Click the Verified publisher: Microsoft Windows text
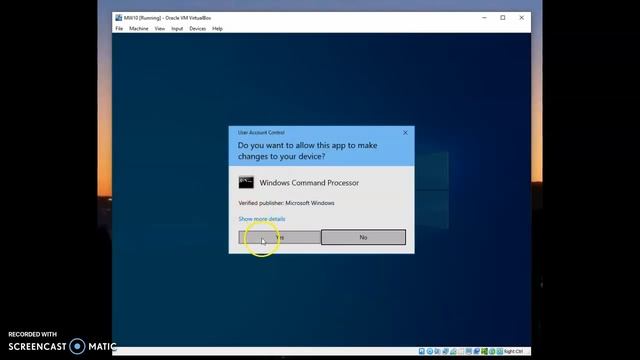 287,203
